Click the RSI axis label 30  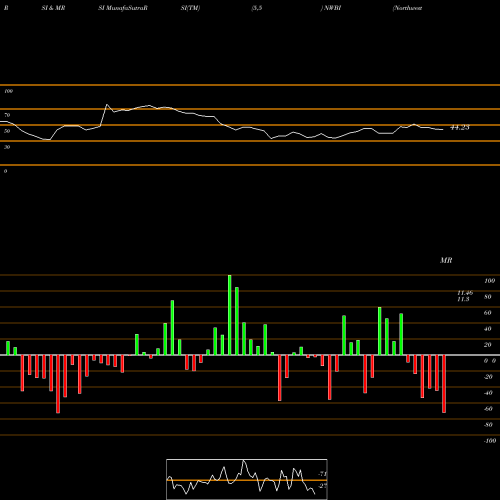point(7,147)
